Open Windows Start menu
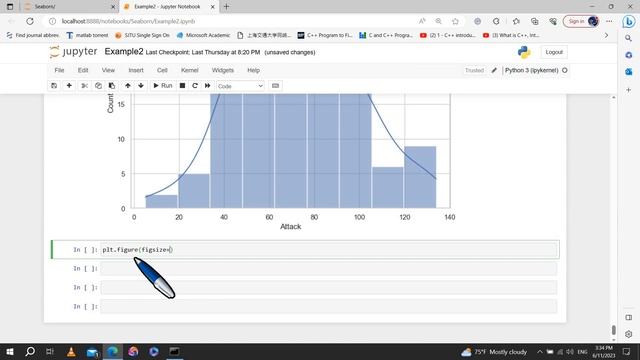 (10, 351)
